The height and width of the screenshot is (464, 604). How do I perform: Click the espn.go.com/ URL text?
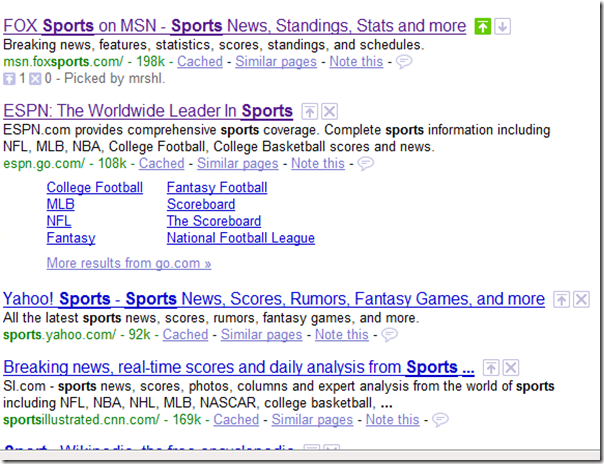(x=44, y=164)
